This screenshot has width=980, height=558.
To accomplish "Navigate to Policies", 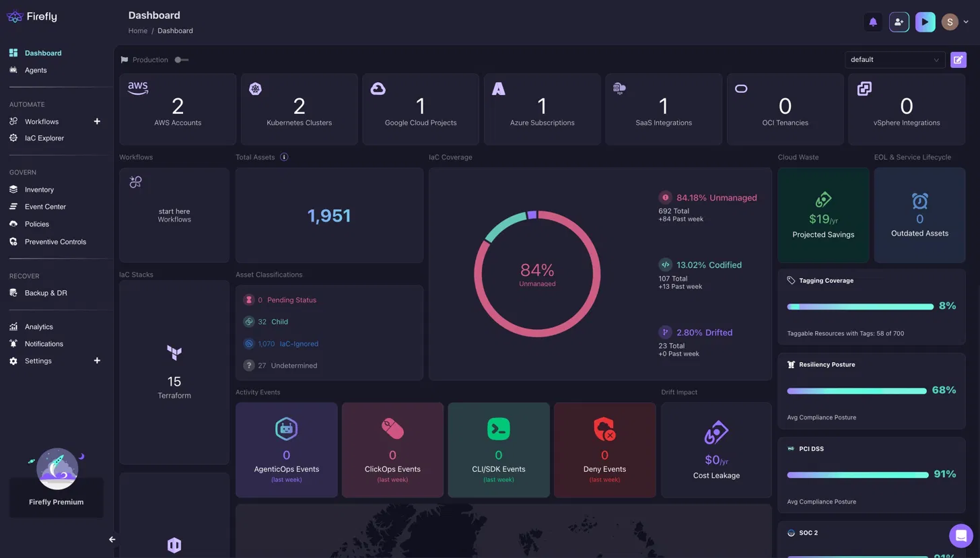I will click(37, 225).
